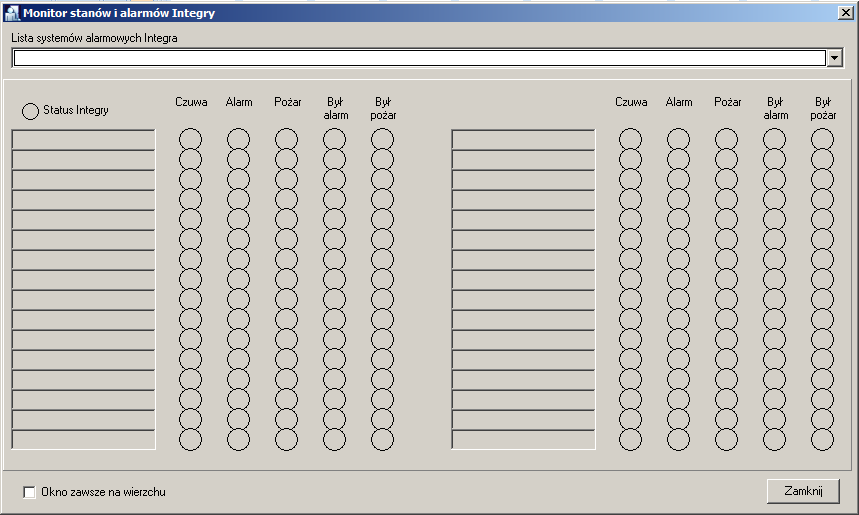
Task: Click first-row Alarm indicator in left group
Action: tap(238, 139)
